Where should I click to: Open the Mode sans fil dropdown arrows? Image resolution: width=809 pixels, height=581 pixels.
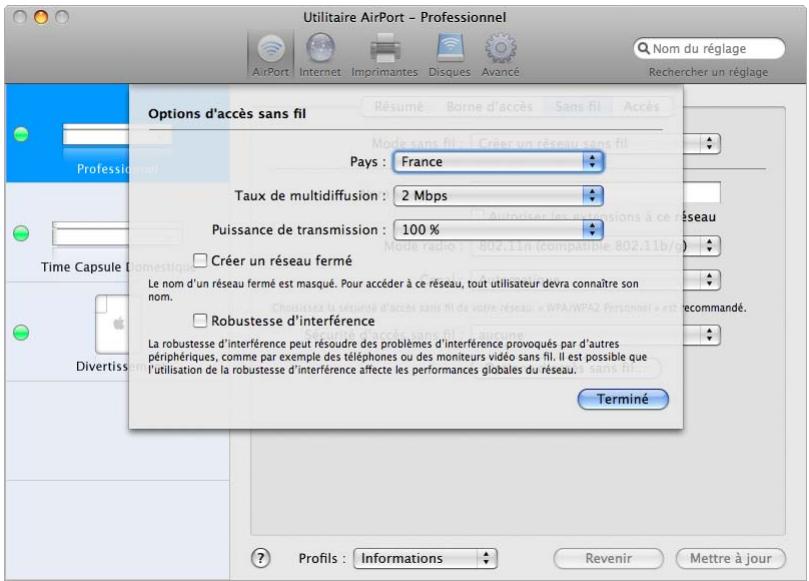(x=710, y=143)
